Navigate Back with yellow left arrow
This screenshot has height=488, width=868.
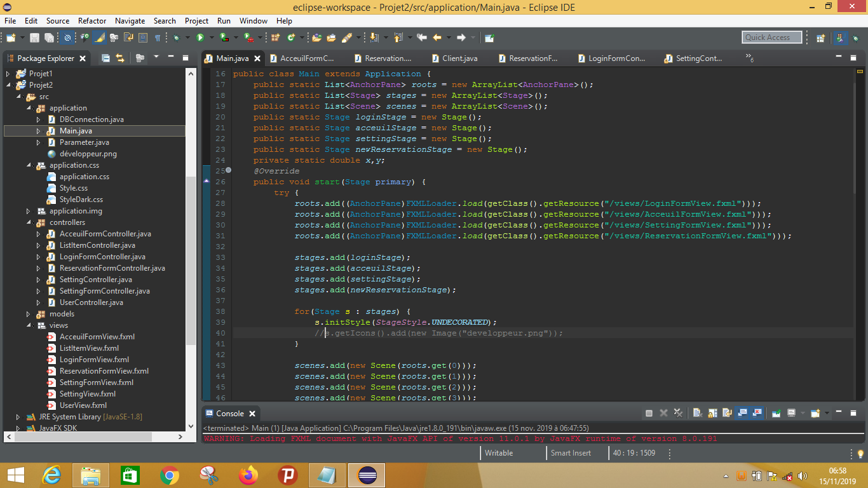pyautogui.click(x=437, y=37)
